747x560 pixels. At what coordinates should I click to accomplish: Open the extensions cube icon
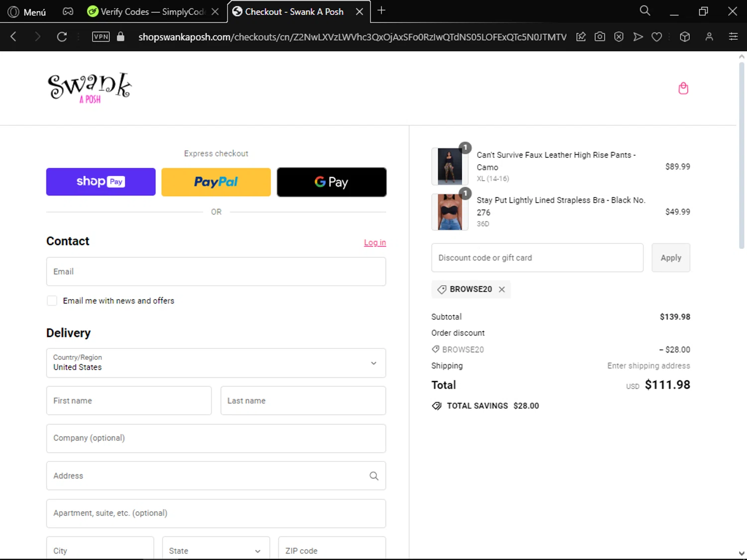point(685,36)
